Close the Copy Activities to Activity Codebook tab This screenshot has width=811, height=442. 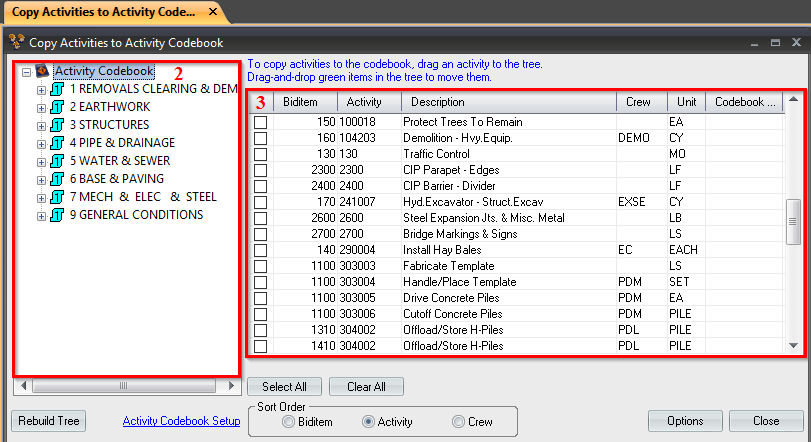point(213,11)
